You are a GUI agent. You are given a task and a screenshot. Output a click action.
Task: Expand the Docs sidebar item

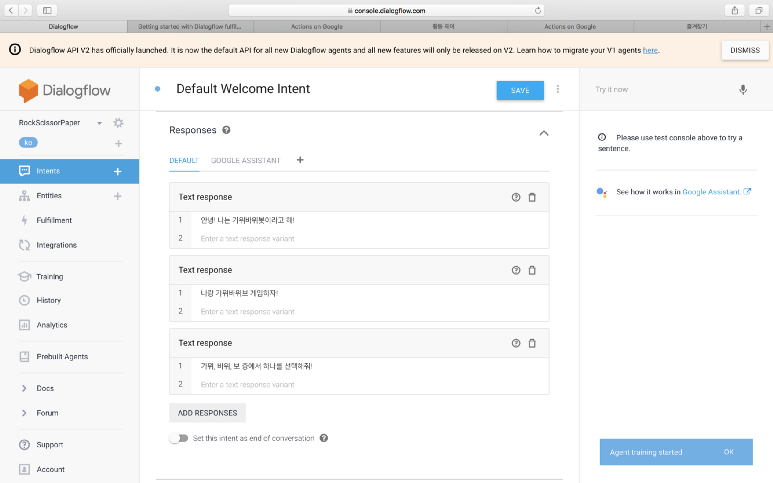pos(24,388)
